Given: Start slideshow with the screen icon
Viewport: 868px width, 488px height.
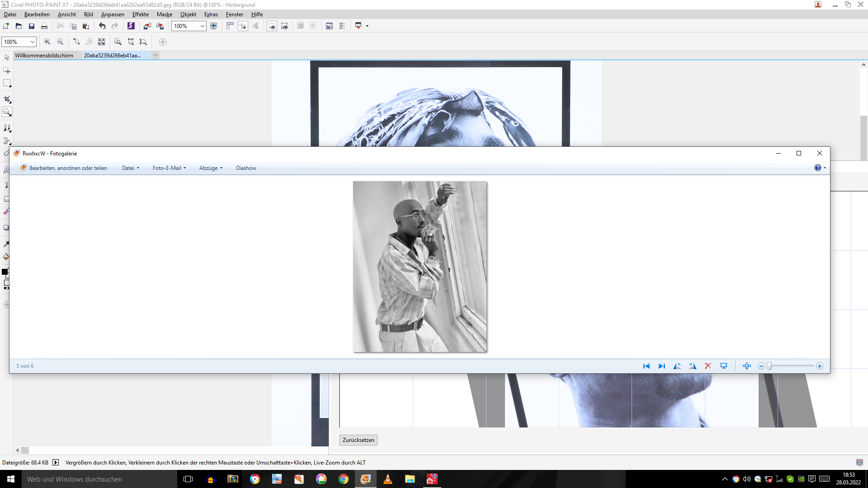Looking at the screenshot, I should tap(724, 366).
